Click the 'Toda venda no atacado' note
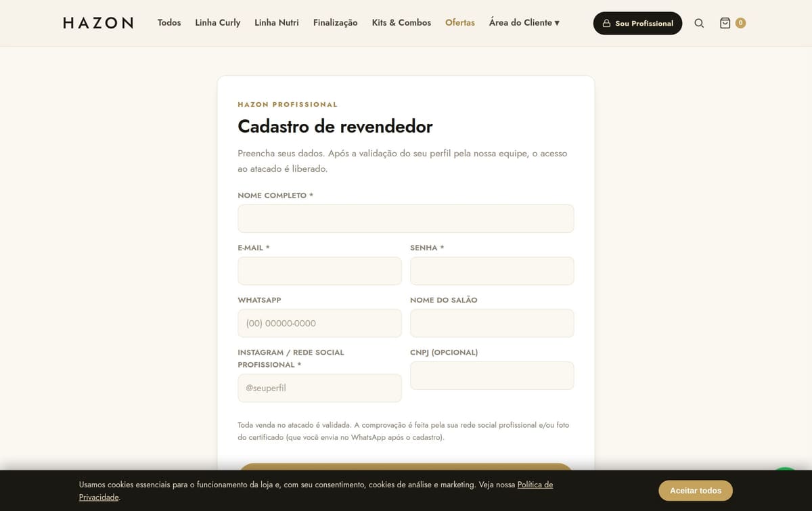This screenshot has width=812, height=511. [403, 431]
